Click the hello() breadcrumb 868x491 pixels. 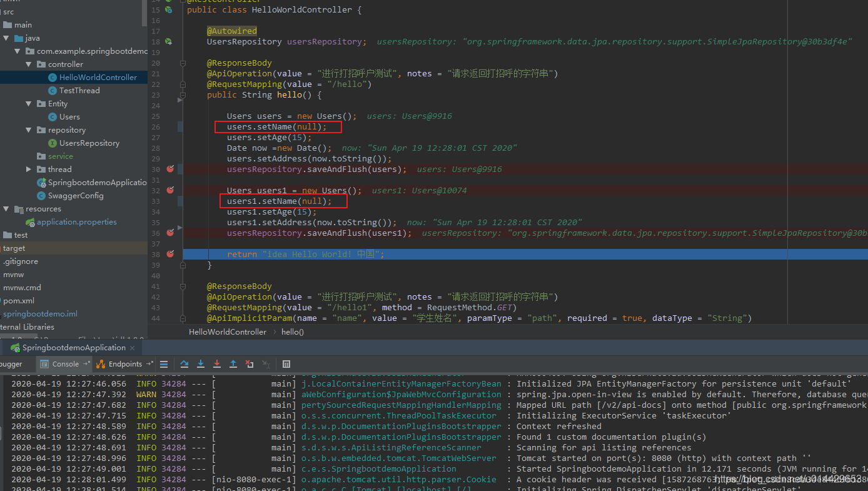pyautogui.click(x=293, y=332)
